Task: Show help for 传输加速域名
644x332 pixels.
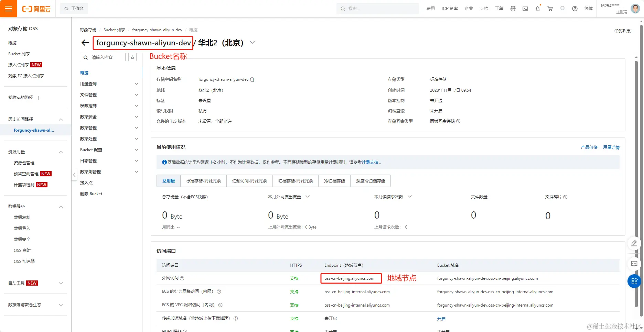Action: [236, 319]
